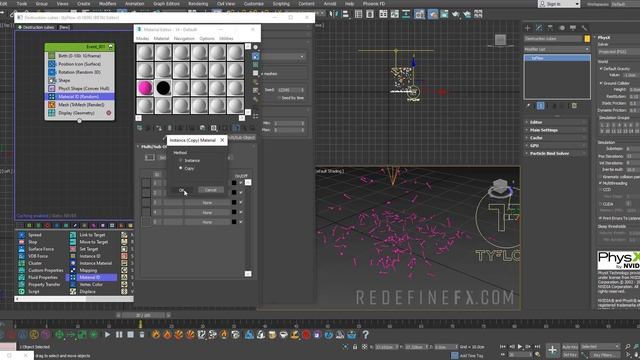Select the Instance radio option
This screenshot has height=360, width=640.
(x=181, y=160)
